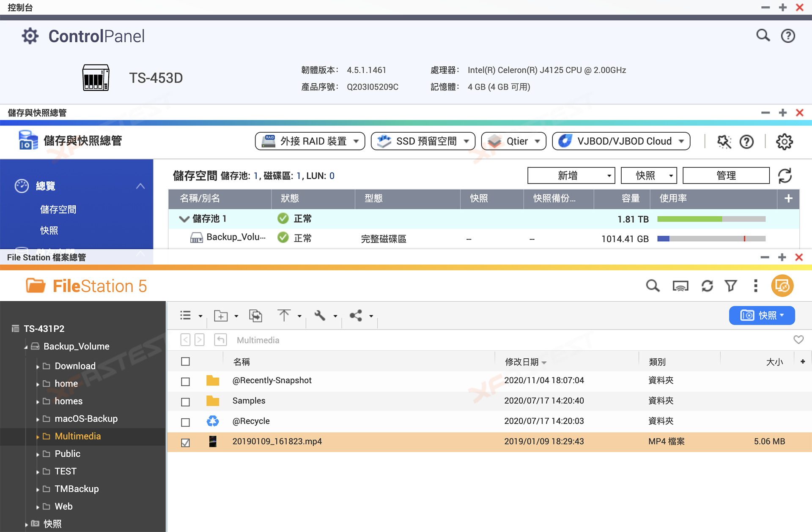Click the parent folder up arrow
This screenshot has width=812, height=532.
[x=220, y=340]
